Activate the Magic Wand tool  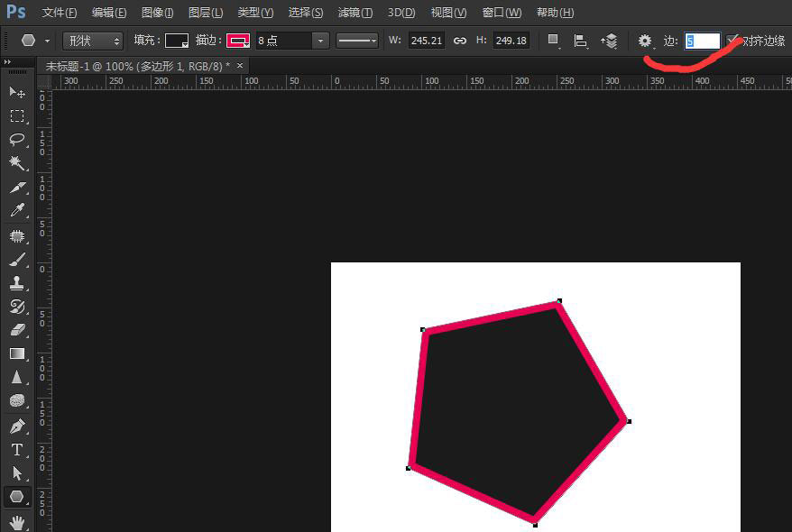pyautogui.click(x=17, y=163)
